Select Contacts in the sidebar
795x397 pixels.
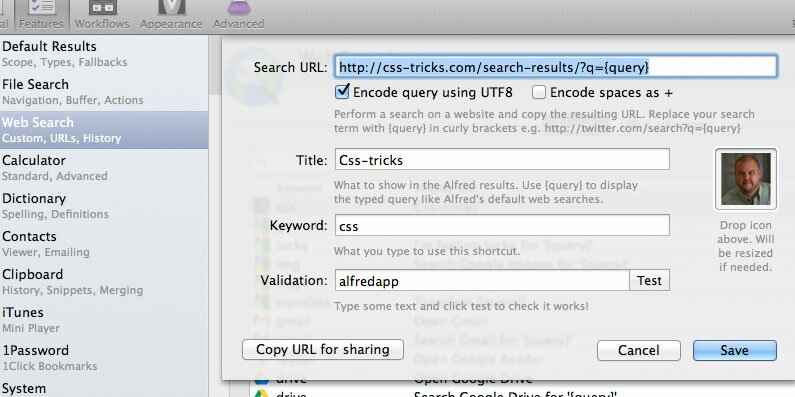[104, 244]
